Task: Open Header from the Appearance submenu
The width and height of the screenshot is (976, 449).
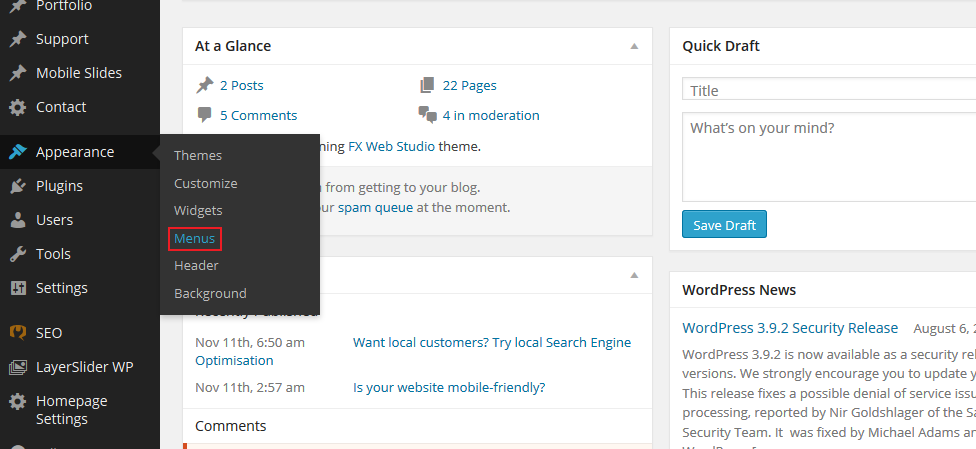Action: click(x=196, y=265)
